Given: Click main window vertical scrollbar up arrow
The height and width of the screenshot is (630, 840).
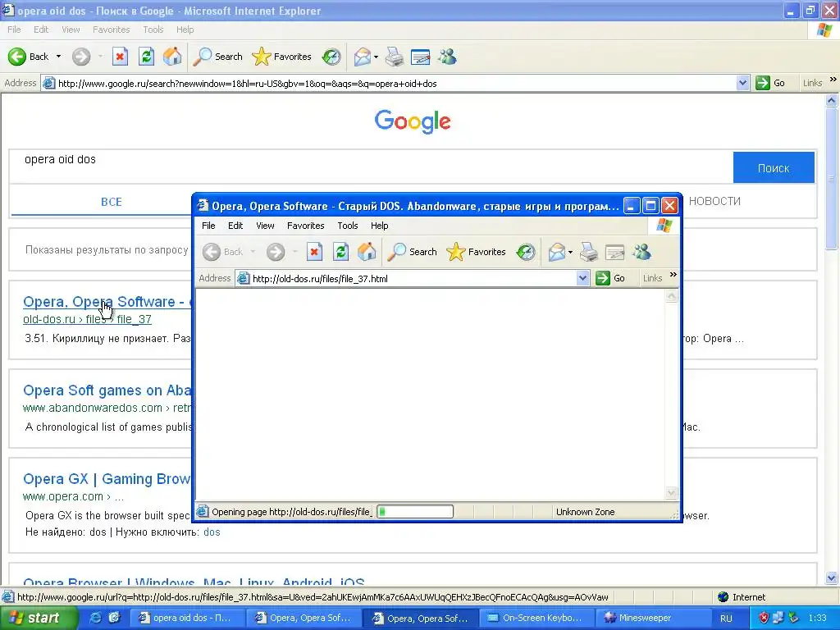Looking at the screenshot, I should point(832,100).
